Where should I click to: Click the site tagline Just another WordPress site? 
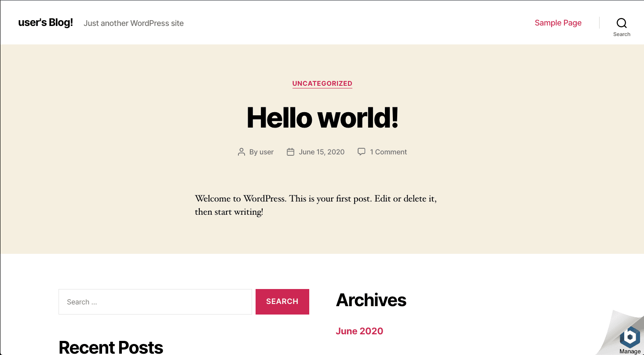[134, 23]
